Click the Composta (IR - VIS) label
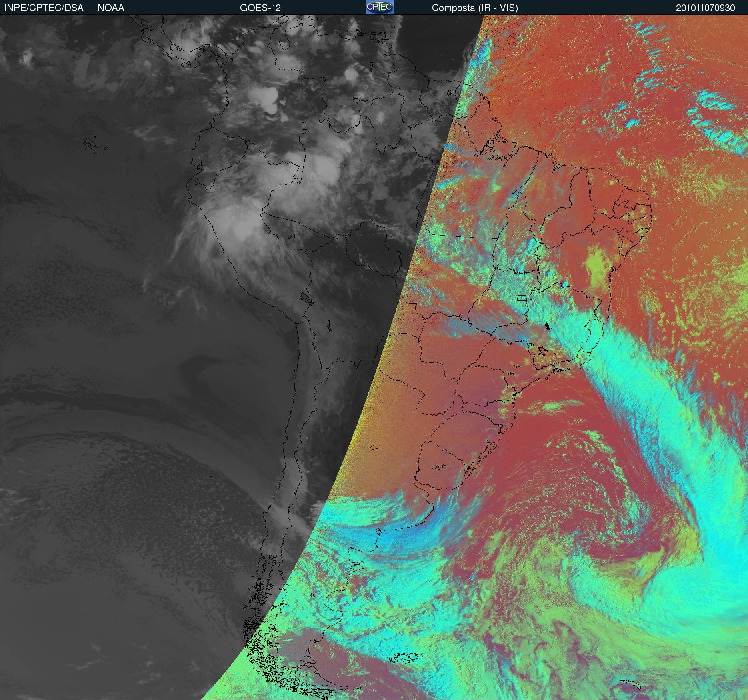Image resolution: width=748 pixels, height=700 pixels. click(475, 8)
